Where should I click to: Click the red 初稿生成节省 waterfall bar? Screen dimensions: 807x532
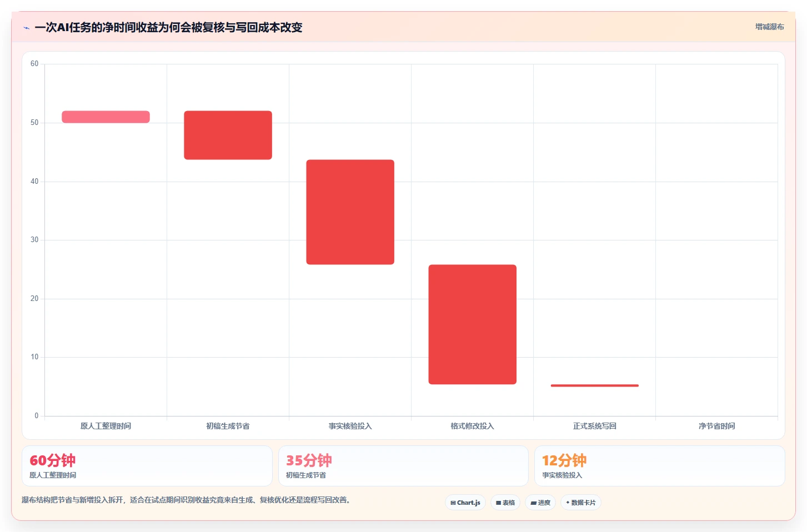tap(228, 135)
